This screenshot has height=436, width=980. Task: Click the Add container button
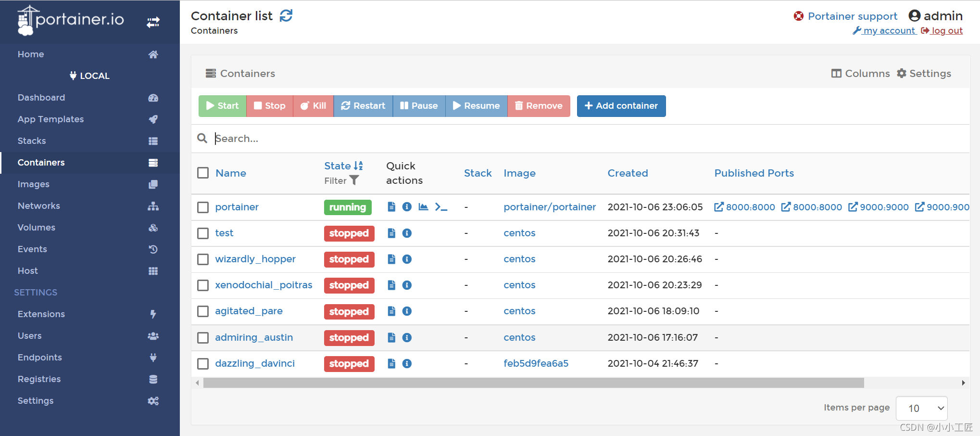tap(621, 106)
